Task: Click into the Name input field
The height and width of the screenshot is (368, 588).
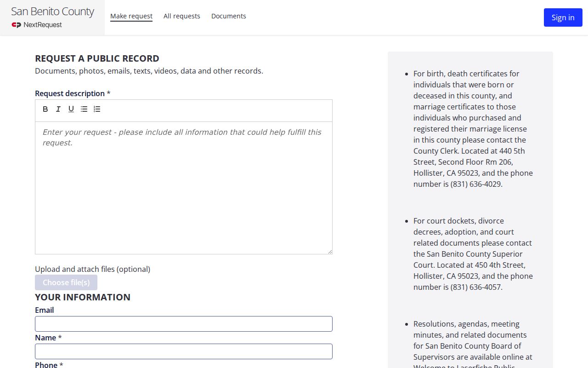Action: pyautogui.click(x=184, y=351)
